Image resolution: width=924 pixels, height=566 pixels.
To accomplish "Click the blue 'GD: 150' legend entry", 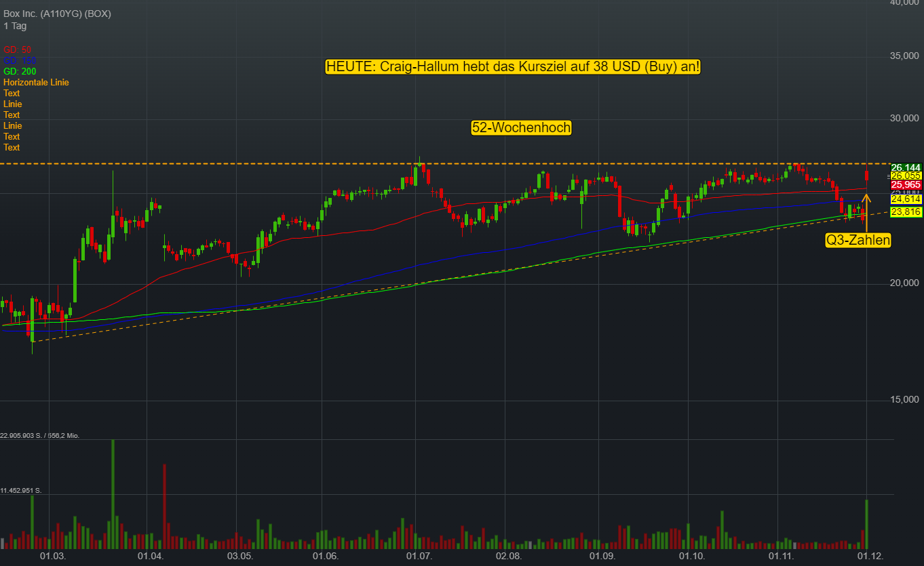I will click(20, 60).
